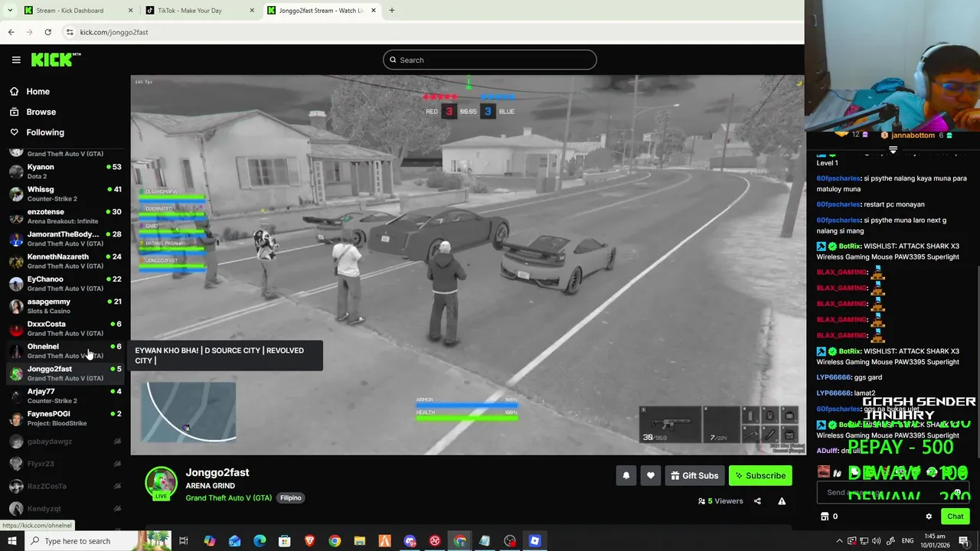Image resolution: width=980 pixels, height=551 pixels.
Task: Open Microsoft Edge from taskbar
Action: click(x=260, y=541)
